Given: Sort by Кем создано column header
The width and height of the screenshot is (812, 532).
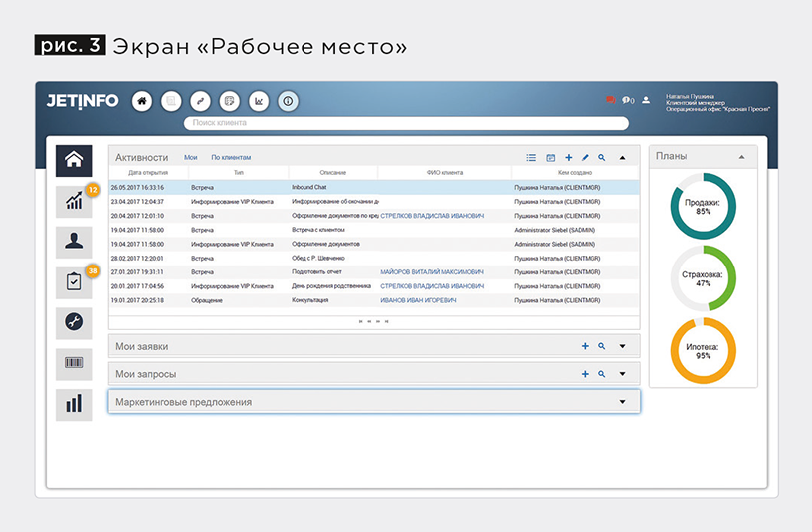Looking at the screenshot, I should [x=575, y=173].
